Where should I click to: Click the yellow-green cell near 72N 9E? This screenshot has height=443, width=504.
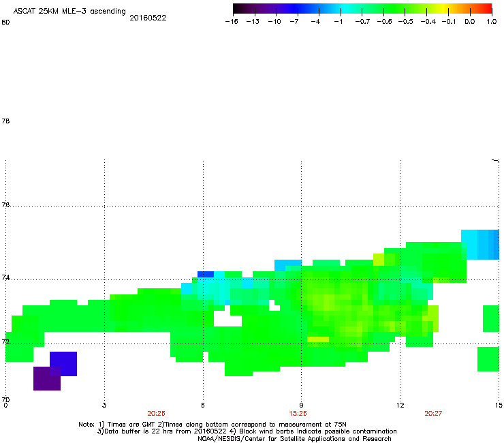point(318,339)
